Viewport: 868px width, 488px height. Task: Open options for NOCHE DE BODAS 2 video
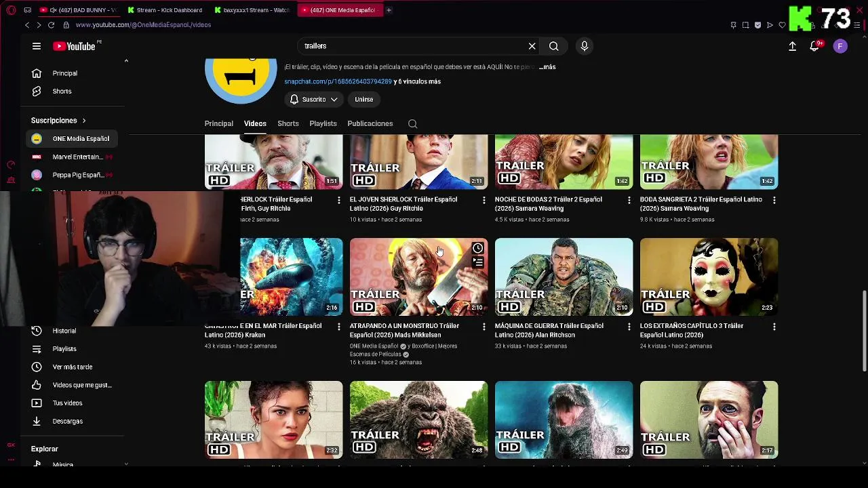(629, 201)
